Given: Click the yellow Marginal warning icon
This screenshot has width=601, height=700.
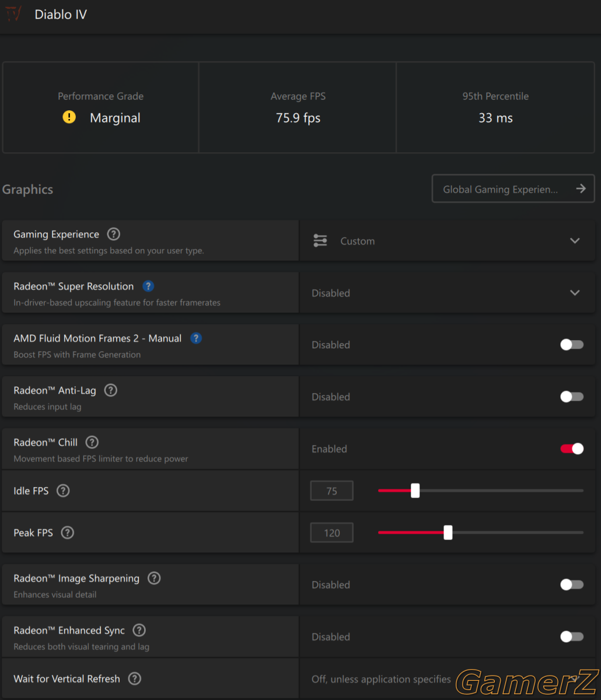Looking at the screenshot, I should pos(69,117).
